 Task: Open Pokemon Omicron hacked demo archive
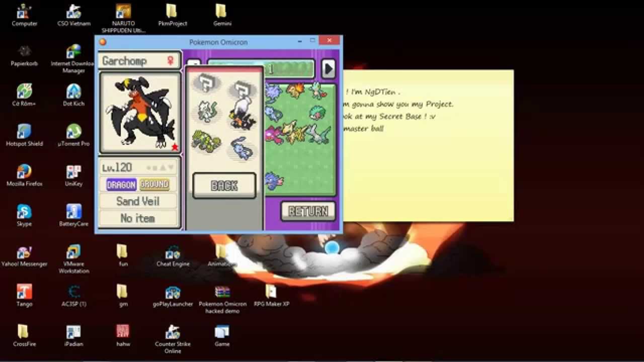[x=222, y=299]
